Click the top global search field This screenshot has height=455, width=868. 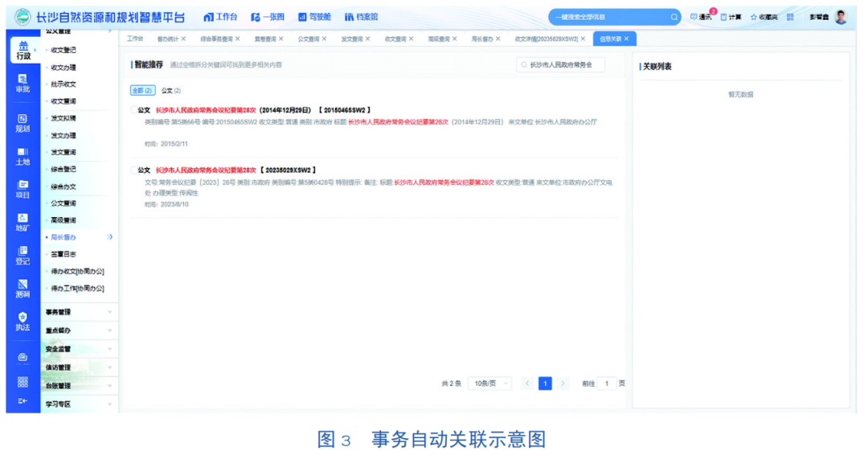click(x=615, y=17)
